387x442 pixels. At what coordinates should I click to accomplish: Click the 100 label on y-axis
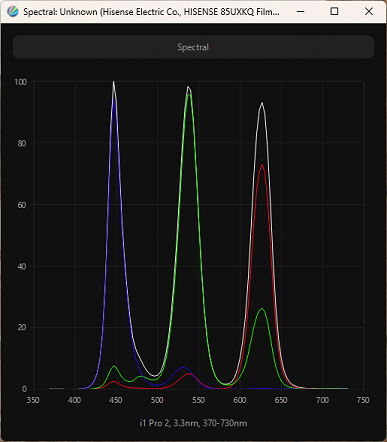tap(21, 82)
